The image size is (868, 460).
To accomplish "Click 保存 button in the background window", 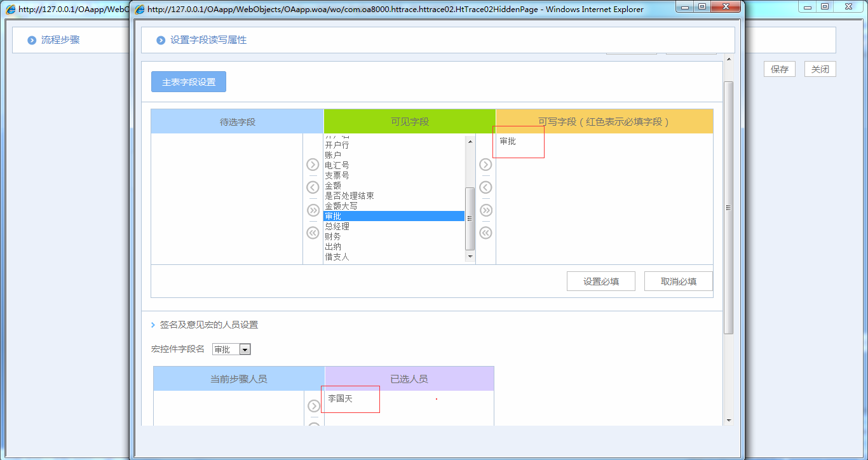I will coord(779,69).
